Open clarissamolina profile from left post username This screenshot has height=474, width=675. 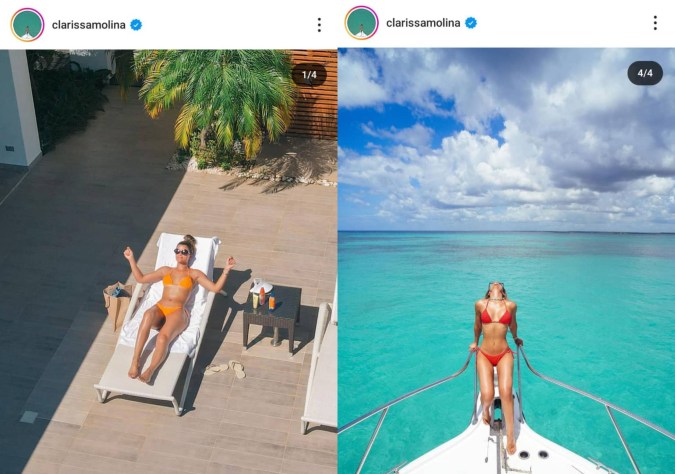89,25
